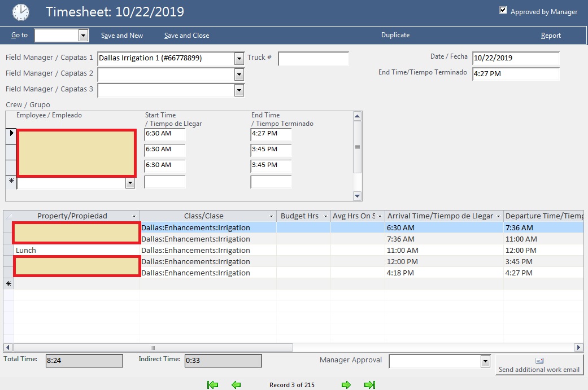The image size is (588, 390).
Task: Click the empty end time field in new crew row
Action: pyautogui.click(x=271, y=182)
